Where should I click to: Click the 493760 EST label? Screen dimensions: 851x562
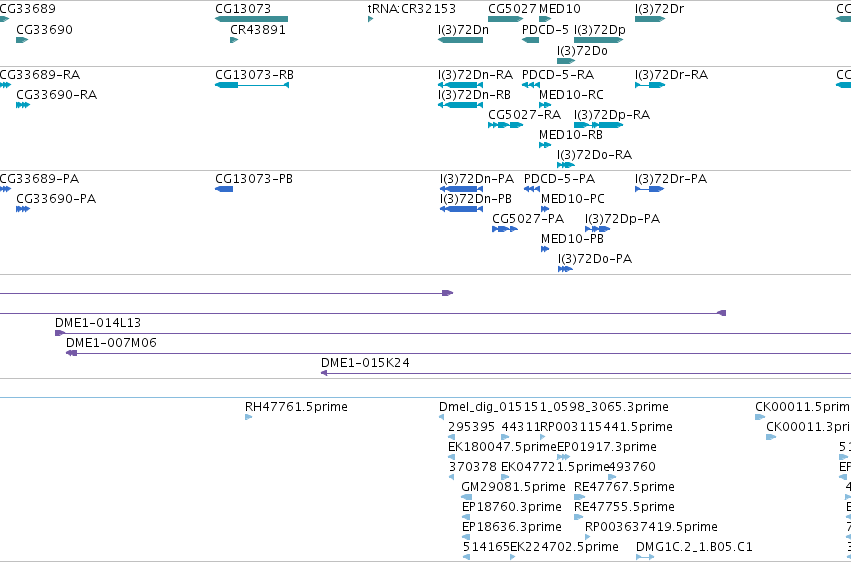point(632,468)
